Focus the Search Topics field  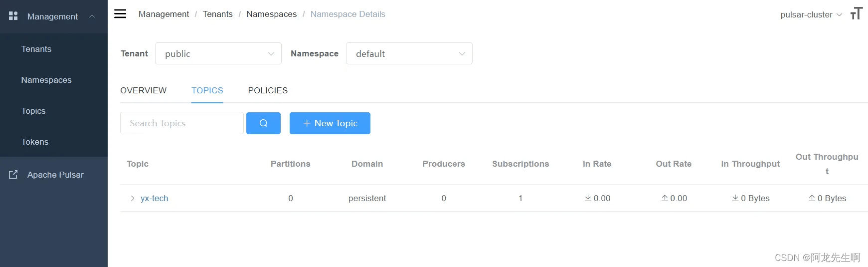pyautogui.click(x=182, y=123)
